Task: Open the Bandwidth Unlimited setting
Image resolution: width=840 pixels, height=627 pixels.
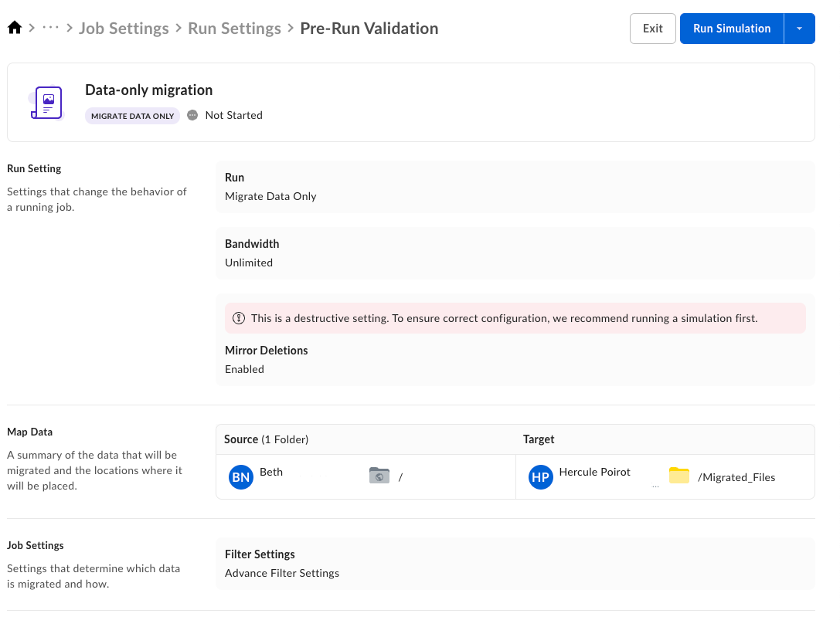Action: coord(515,253)
